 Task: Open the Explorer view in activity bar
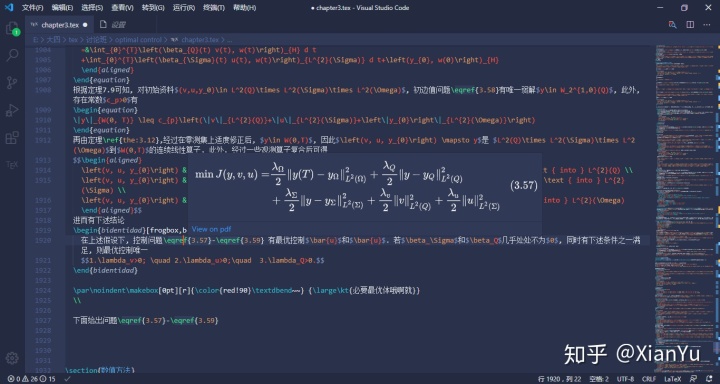coord(12,28)
